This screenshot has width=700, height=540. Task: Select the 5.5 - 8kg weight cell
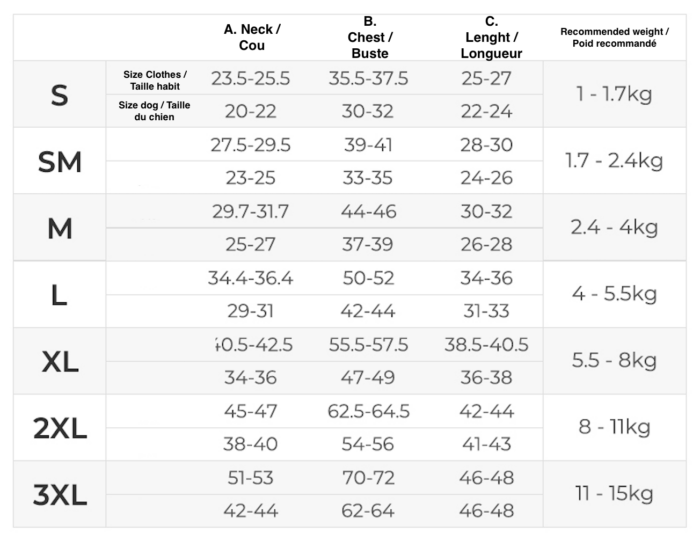point(614,362)
